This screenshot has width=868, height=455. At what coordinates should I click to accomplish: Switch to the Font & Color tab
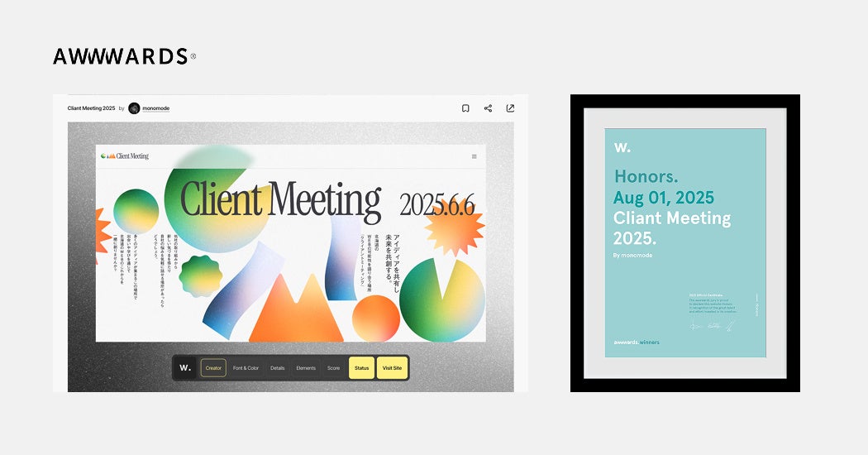coord(246,368)
